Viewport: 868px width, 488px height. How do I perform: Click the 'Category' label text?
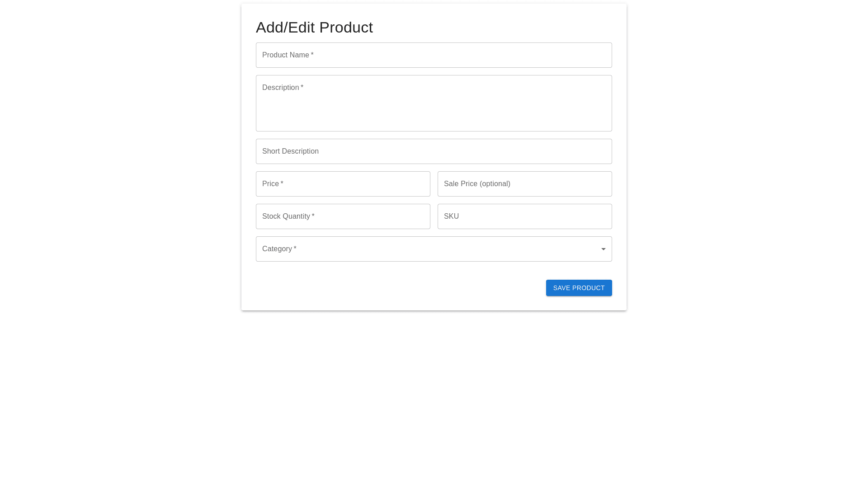coord(277,249)
